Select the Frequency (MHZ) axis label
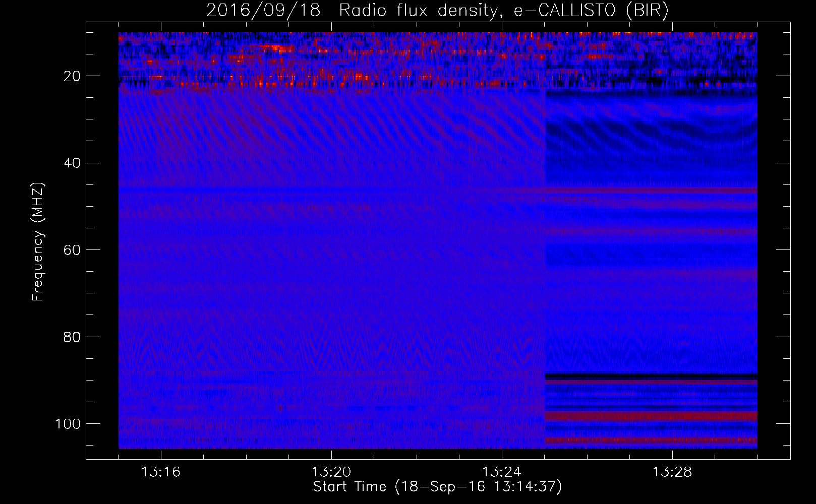This screenshot has width=816, height=504. pyautogui.click(x=38, y=242)
